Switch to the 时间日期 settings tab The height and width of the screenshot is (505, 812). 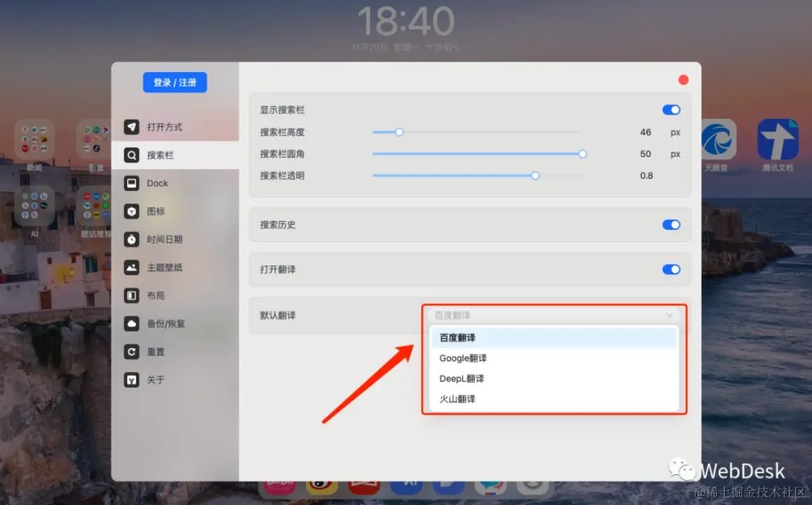coord(175,239)
